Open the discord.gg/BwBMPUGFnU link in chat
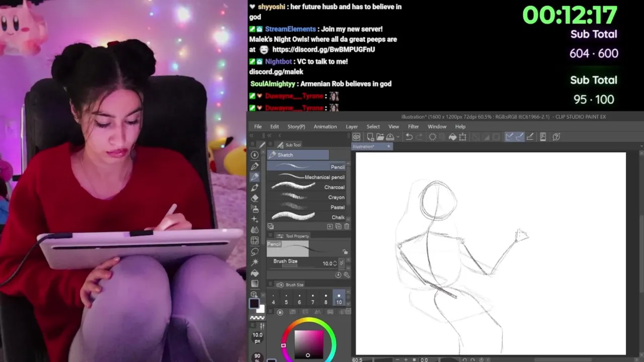The image size is (644, 362). (x=324, y=50)
